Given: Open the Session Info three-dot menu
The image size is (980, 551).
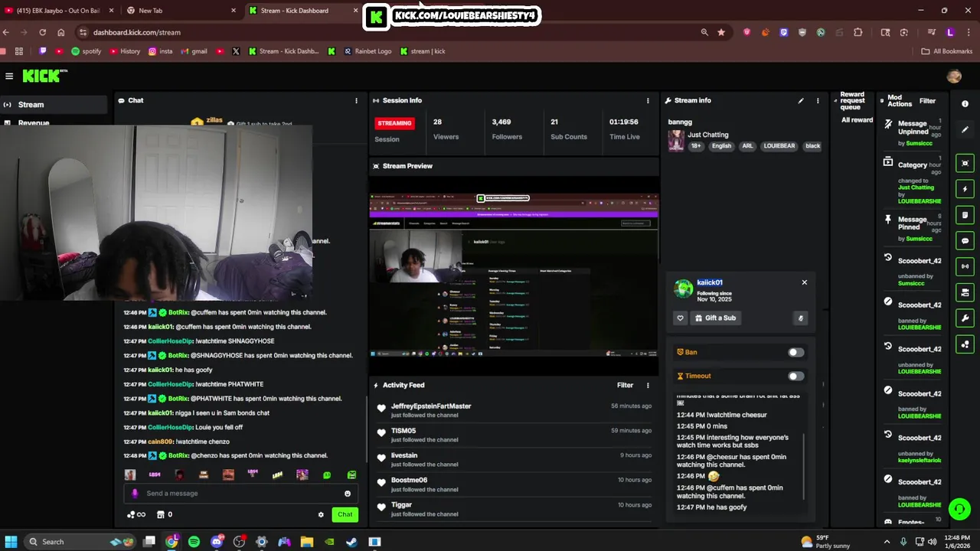Looking at the screenshot, I should [x=648, y=100].
